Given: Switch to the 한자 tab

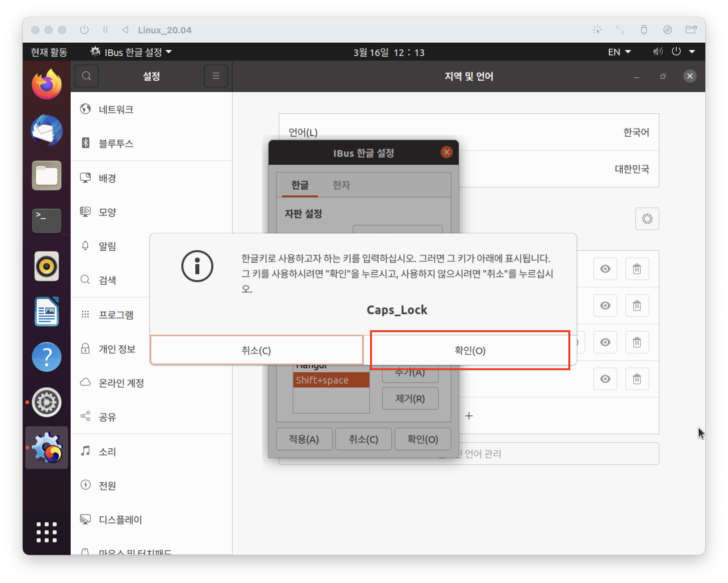Looking at the screenshot, I should point(341,185).
